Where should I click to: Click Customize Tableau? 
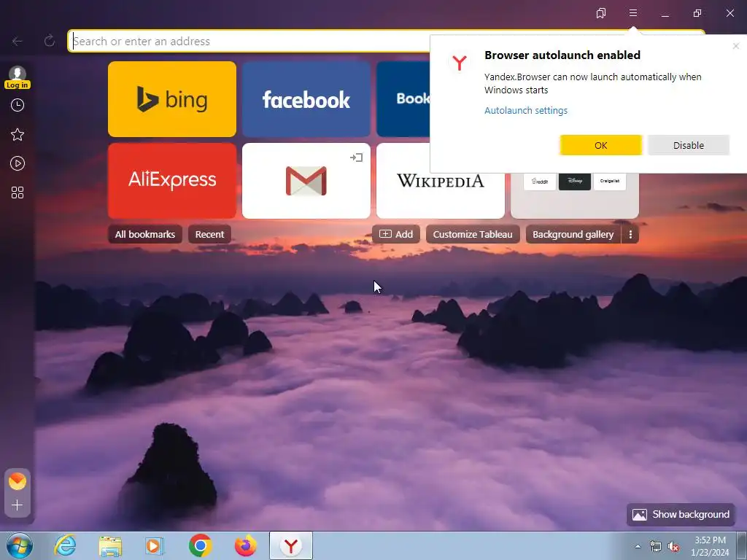pos(473,234)
